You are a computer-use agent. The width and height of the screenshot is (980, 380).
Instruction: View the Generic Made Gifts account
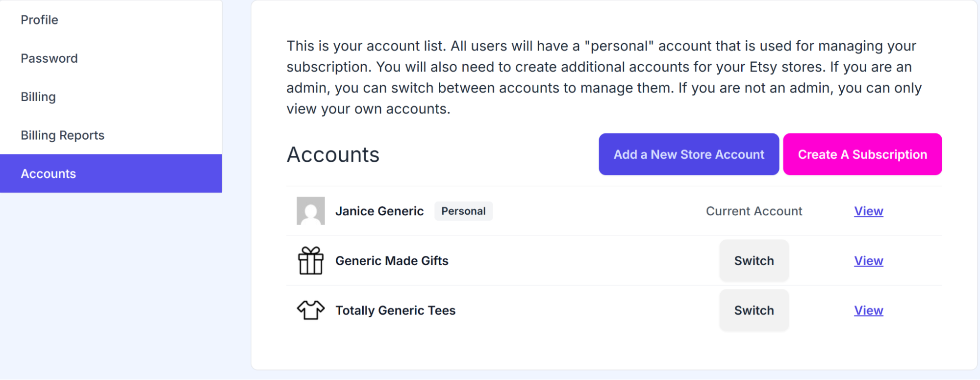point(868,261)
